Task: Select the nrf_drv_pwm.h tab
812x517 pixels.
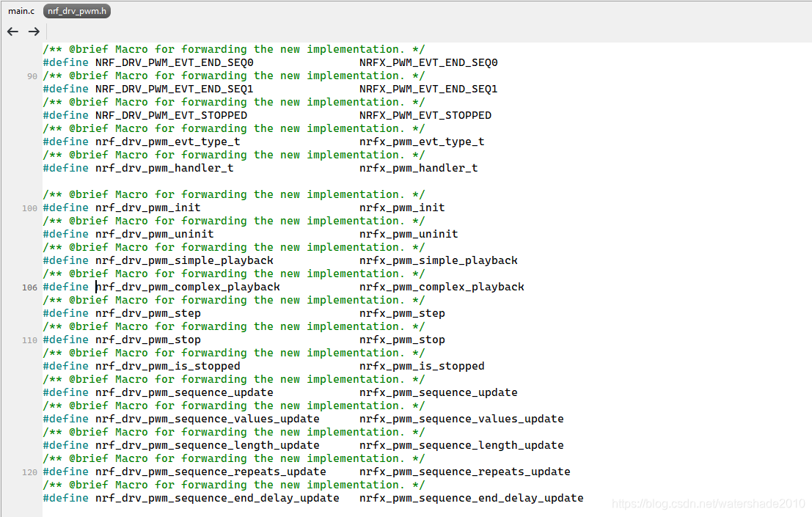Action: [x=76, y=11]
